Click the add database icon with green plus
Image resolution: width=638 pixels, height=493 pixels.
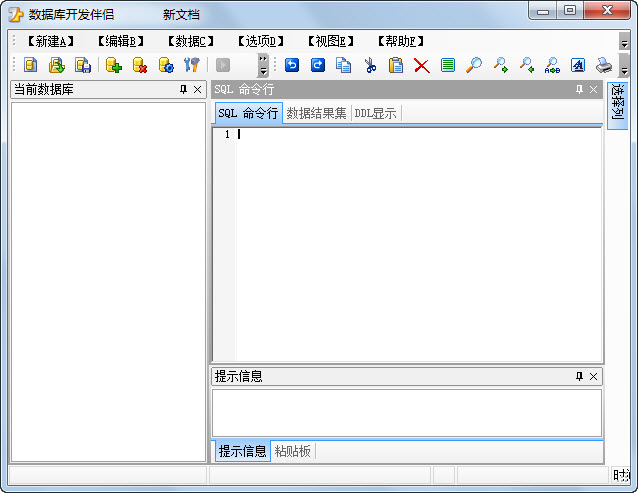pos(114,65)
